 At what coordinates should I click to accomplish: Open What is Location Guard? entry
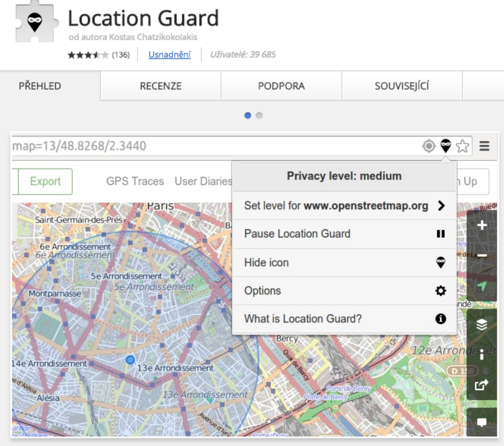tap(344, 319)
